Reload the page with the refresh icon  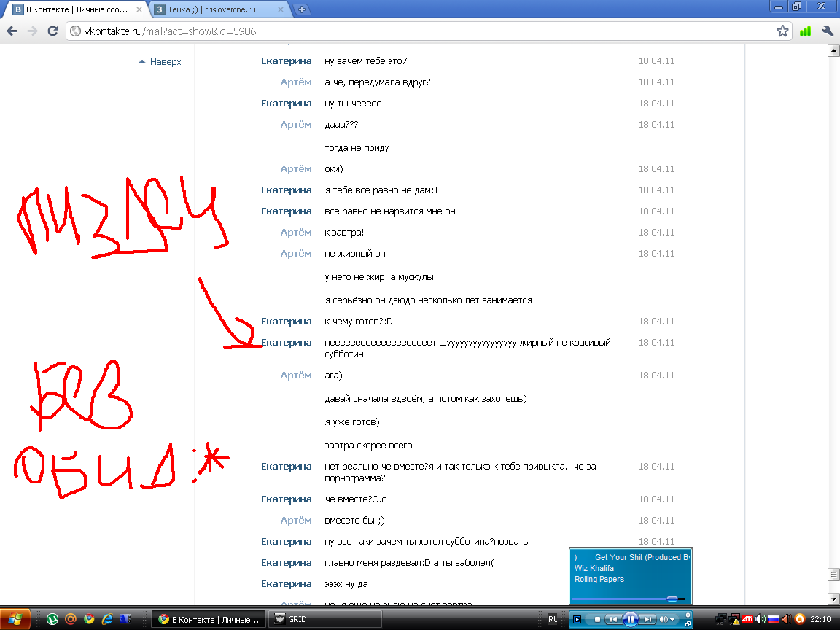click(x=52, y=31)
